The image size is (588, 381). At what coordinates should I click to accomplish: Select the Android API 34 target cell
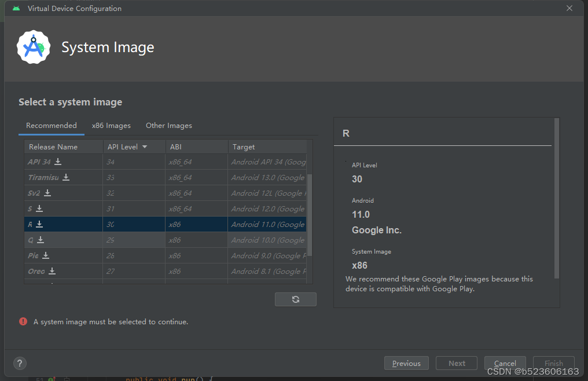click(x=267, y=162)
